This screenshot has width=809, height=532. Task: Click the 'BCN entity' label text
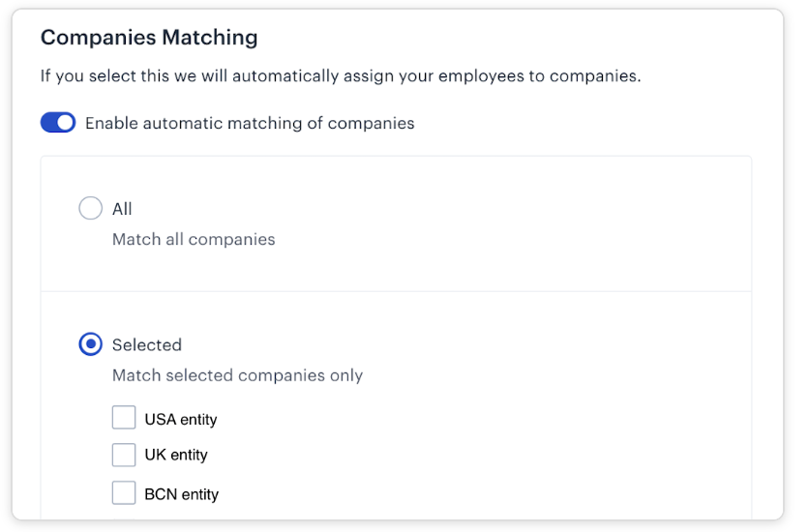(x=182, y=494)
